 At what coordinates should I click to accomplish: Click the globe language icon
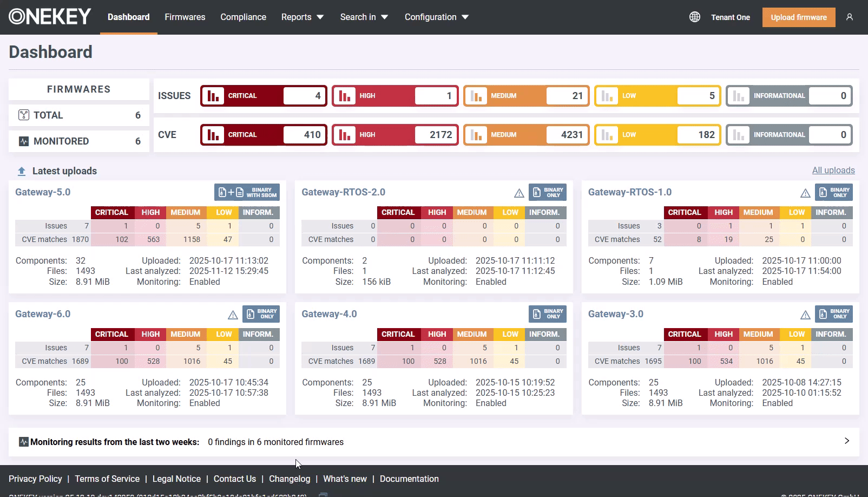coord(695,17)
